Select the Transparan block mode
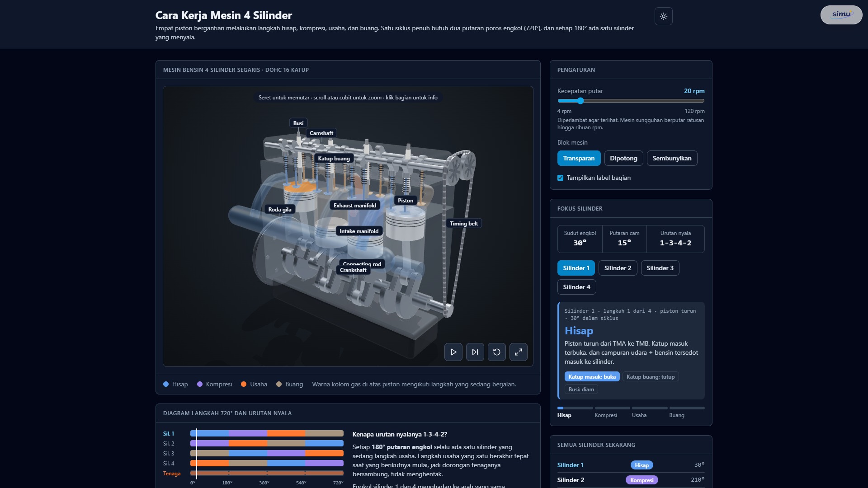The height and width of the screenshot is (488, 868). 579,158
